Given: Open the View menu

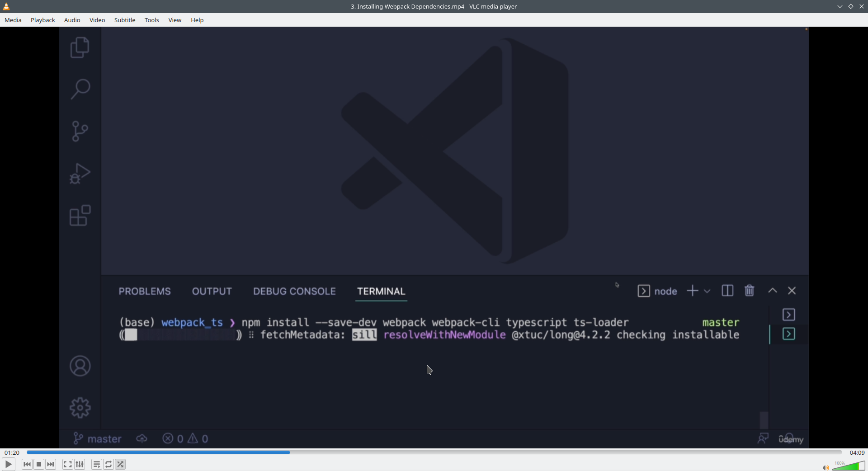Looking at the screenshot, I should click(x=175, y=20).
